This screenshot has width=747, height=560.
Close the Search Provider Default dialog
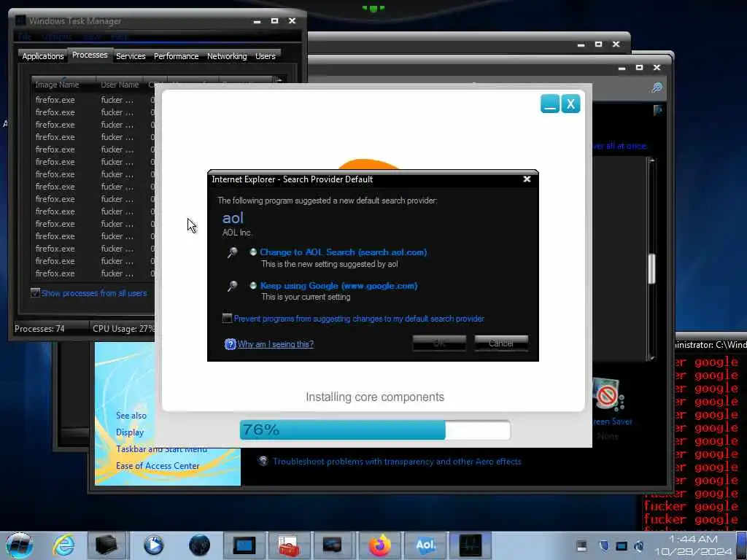[x=527, y=179]
